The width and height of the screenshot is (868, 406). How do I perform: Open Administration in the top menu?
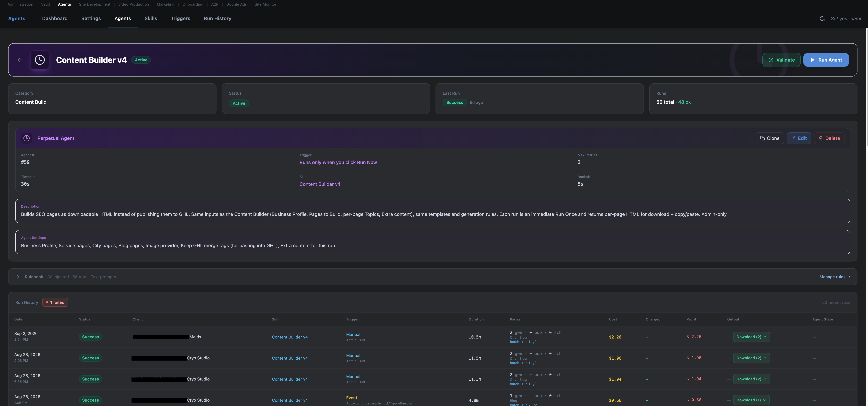tap(20, 4)
